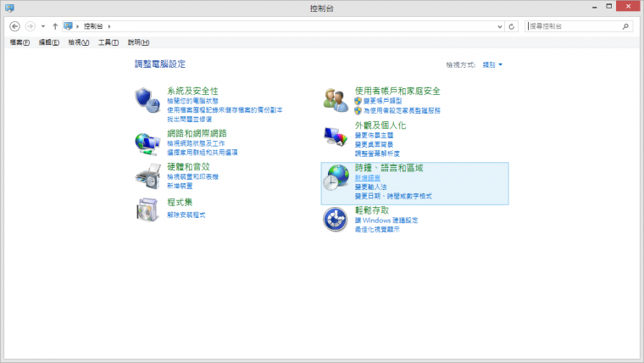Open the 時鐘、語言和區域 heading

click(x=389, y=168)
